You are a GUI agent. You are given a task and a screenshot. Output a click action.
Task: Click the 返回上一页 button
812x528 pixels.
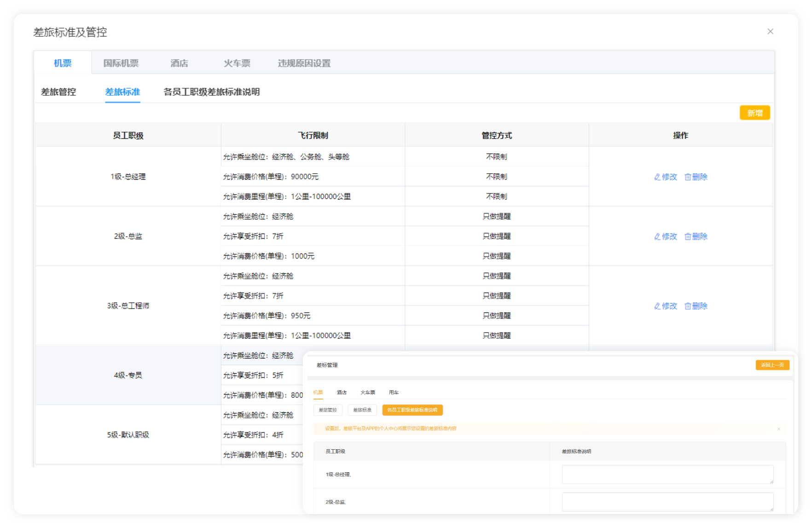pos(772,365)
